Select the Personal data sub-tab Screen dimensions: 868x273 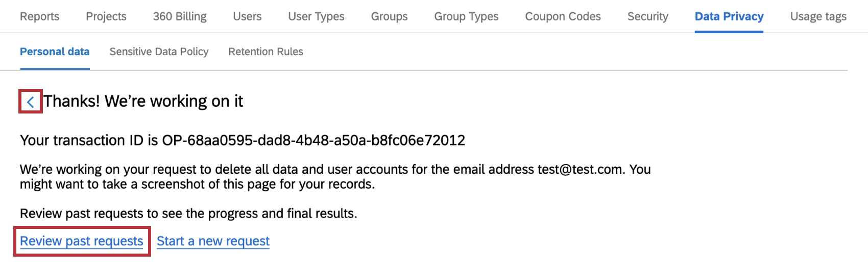[55, 52]
